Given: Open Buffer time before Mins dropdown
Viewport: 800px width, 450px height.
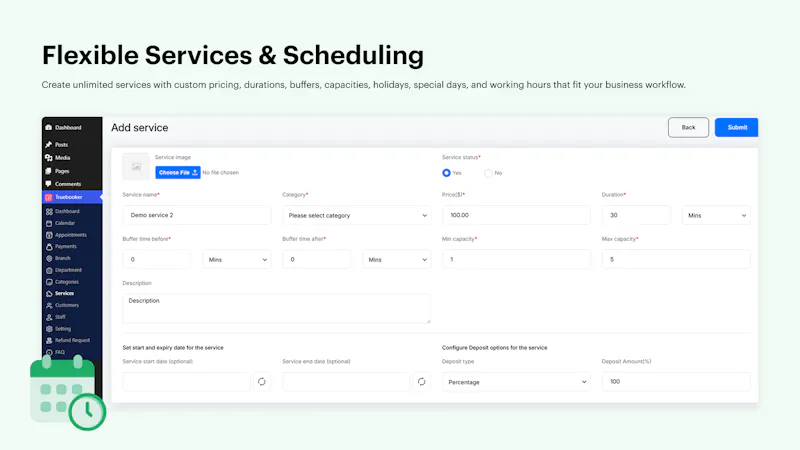Looking at the screenshot, I should click(237, 260).
